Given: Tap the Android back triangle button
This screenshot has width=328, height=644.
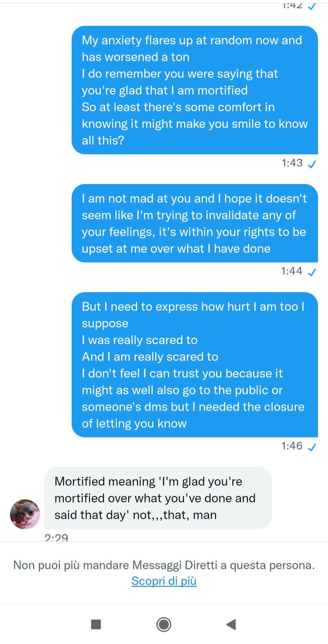Looking at the screenshot, I should pos(231,624).
